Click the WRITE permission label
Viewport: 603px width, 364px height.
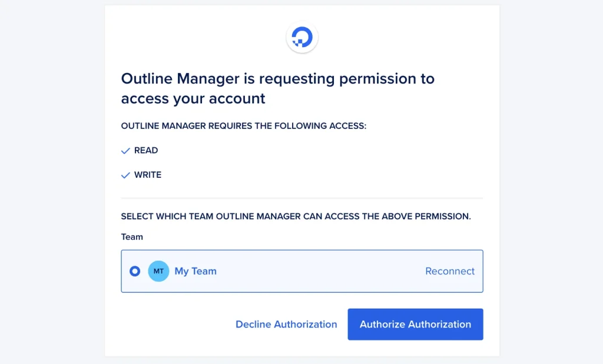pyautogui.click(x=148, y=175)
